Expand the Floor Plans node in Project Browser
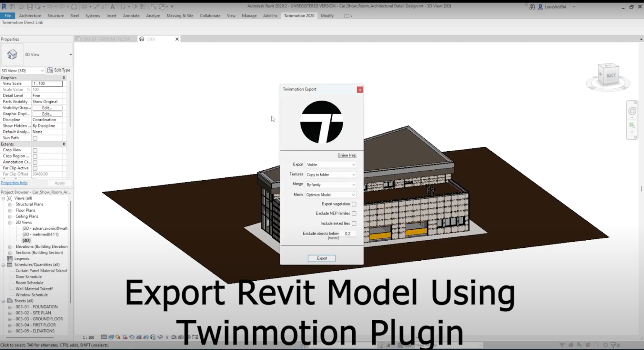Viewport: 644px width, 350px height. coord(10,210)
